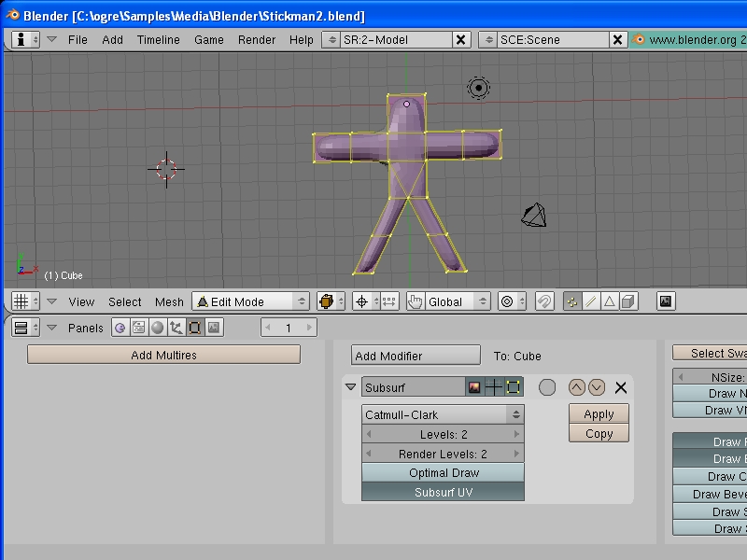Switch to Shading context sphere icon
Viewport: 747px width, 560px height.
click(157, 328)
